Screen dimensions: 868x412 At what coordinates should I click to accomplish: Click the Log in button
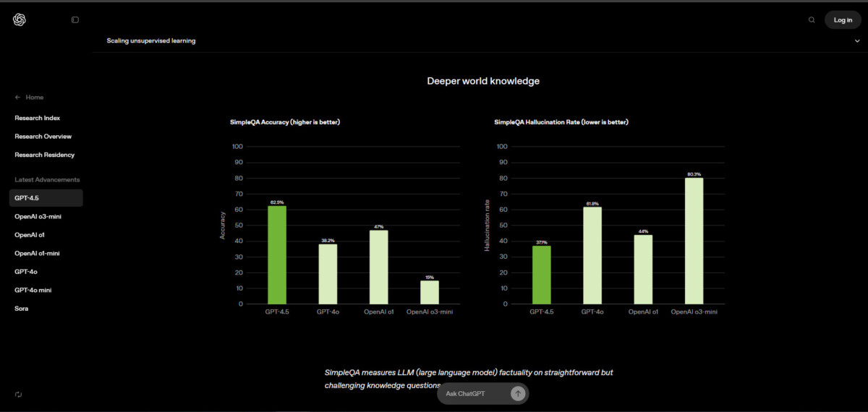[x=843, y=20]
